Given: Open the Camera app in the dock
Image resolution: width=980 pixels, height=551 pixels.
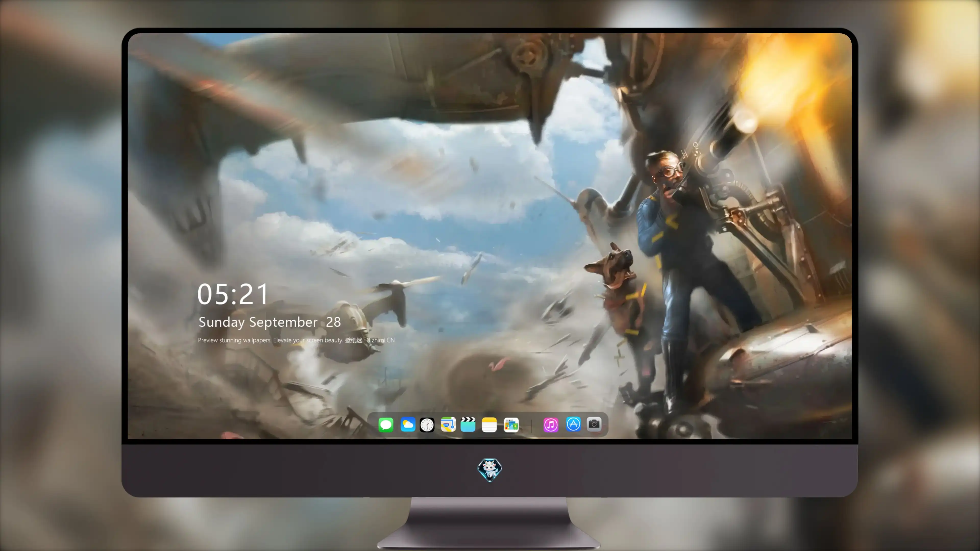Looking at the screenshot, I should pyautogui.click(x=594, y=424).
